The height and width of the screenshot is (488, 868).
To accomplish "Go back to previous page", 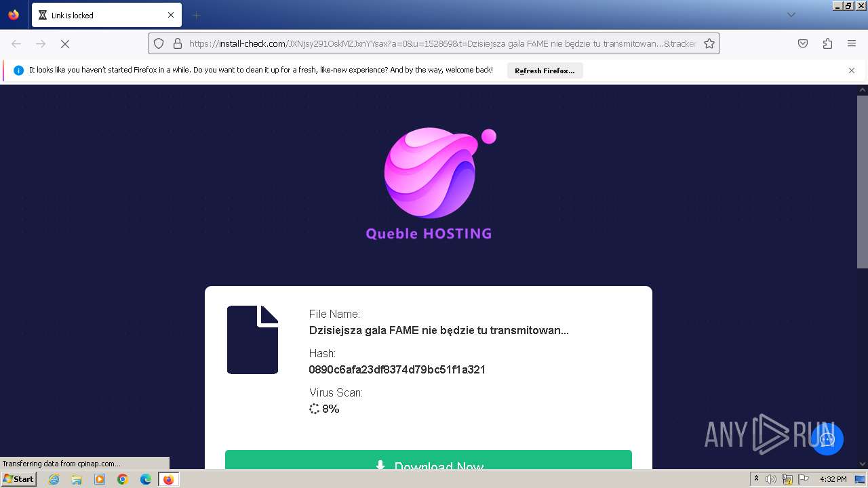I will click(16, 43).
